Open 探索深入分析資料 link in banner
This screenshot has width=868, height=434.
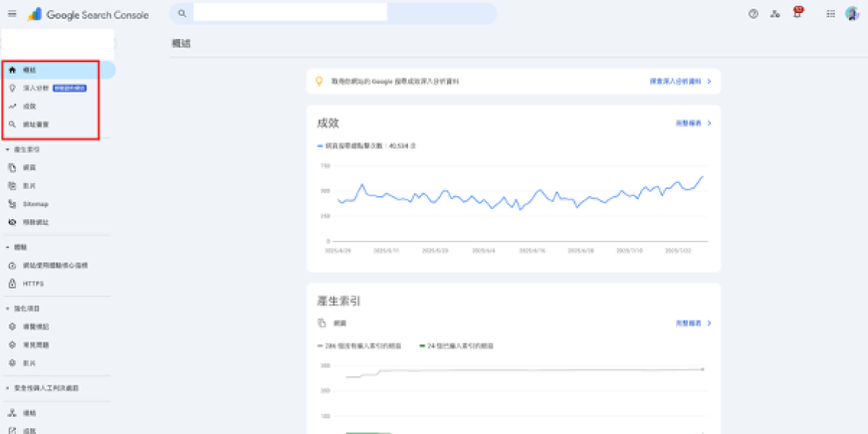pyautogui.click(x=680, y=82)
